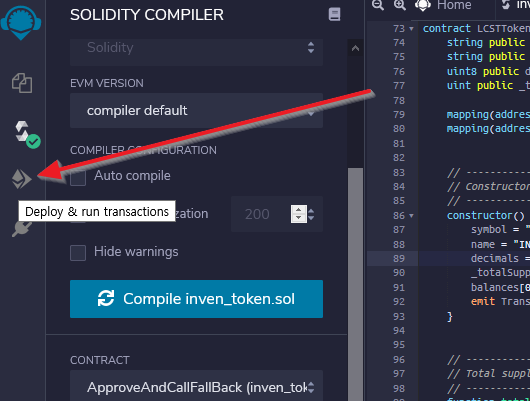Enable the Hide warnings checkbox
This screenshot has width=530, height=401.
click(78, 253)
